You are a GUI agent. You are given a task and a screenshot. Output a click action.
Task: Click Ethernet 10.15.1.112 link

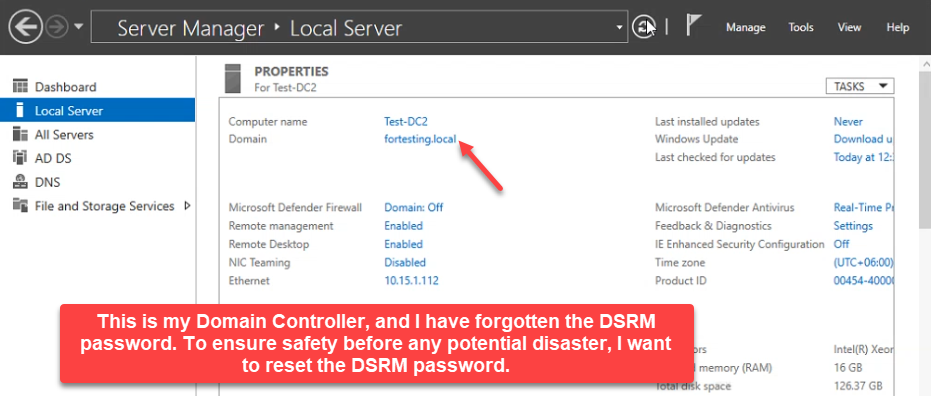[x=411, y=281]
